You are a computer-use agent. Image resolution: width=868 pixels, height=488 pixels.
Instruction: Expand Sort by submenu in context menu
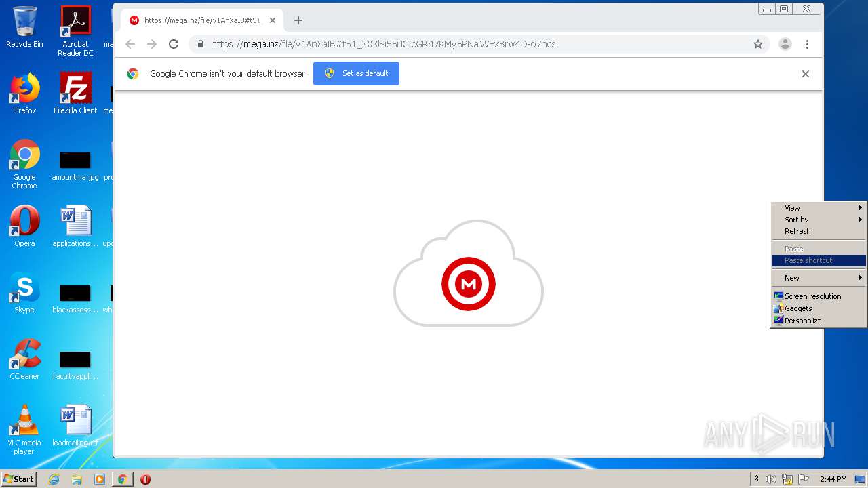tap(818, 220)
